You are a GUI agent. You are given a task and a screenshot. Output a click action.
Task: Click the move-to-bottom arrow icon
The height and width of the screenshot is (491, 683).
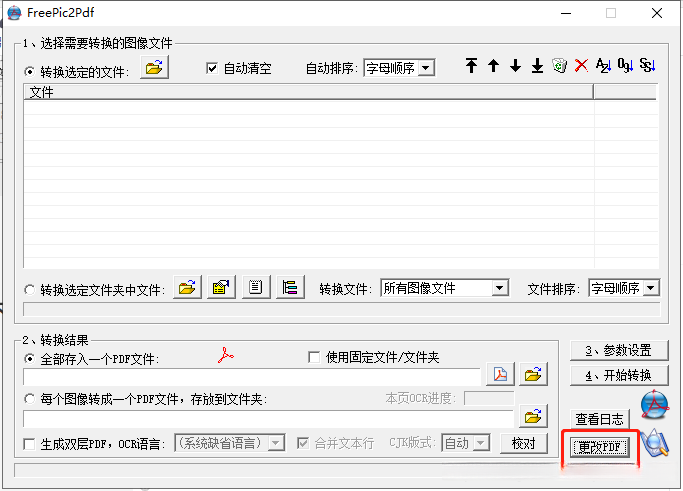tap(538, 66)
